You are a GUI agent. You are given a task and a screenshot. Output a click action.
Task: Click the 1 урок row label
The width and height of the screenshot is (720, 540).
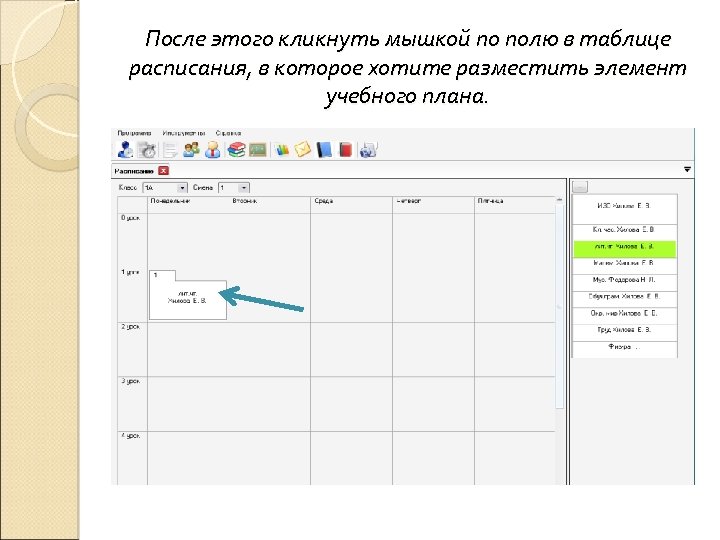coord(130,272)
